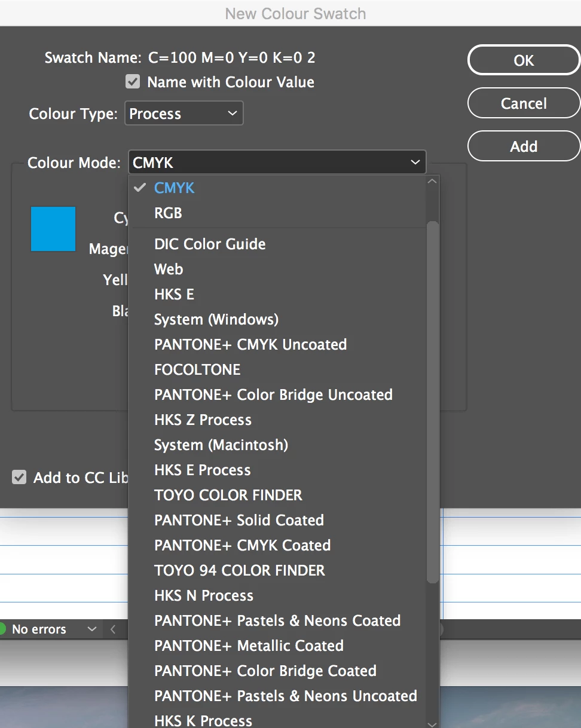Open the Colour Type Process dropdown
Screen dimensions: 581x728
[184, 114]
